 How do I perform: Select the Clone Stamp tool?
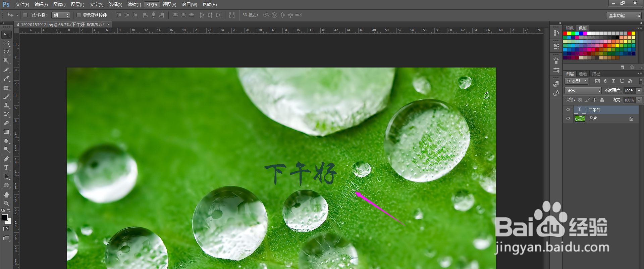6,105
